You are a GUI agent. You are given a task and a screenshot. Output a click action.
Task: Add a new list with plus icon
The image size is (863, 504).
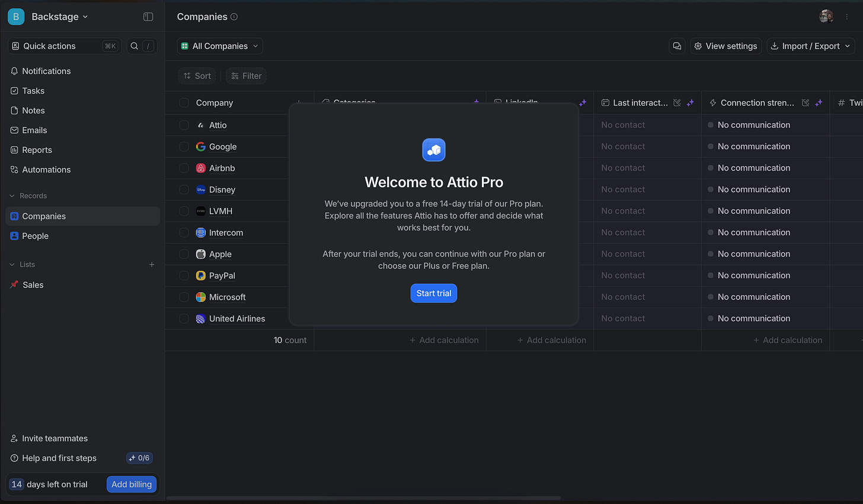point(152,264)
